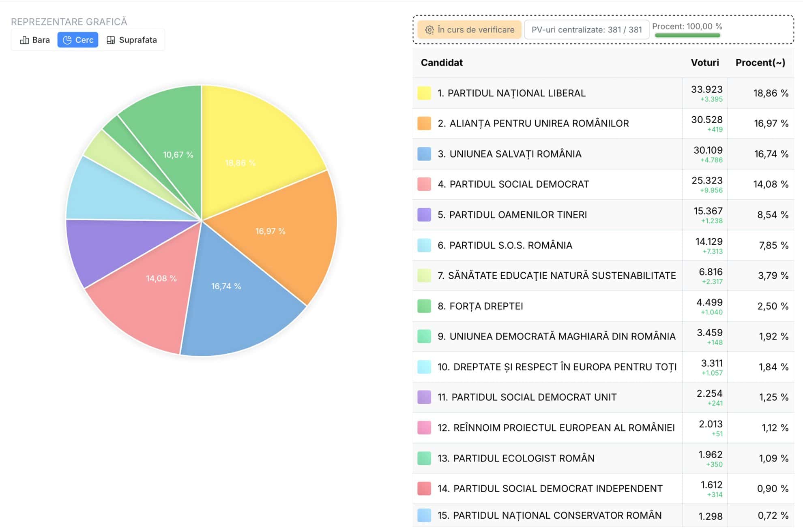
Task: Click percentage value 3,79 %
Action: click(x=773, y=276)
